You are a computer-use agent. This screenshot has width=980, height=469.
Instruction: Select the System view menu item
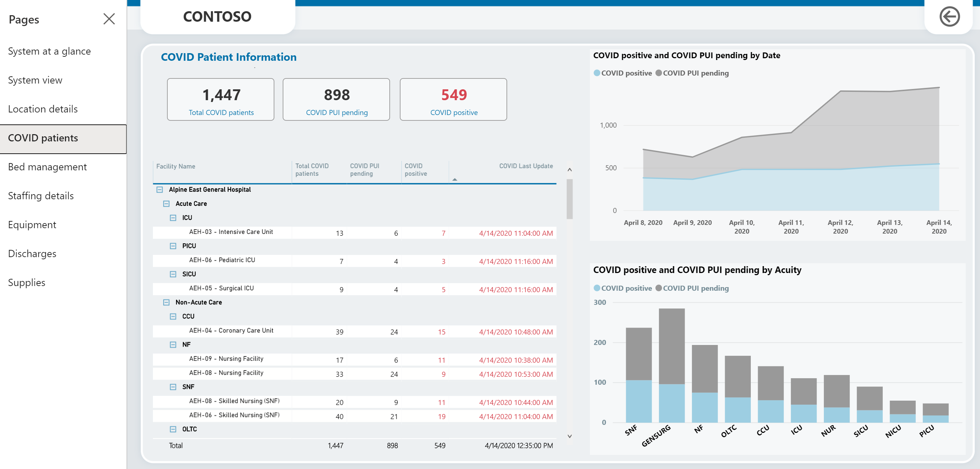coord(36,80)
